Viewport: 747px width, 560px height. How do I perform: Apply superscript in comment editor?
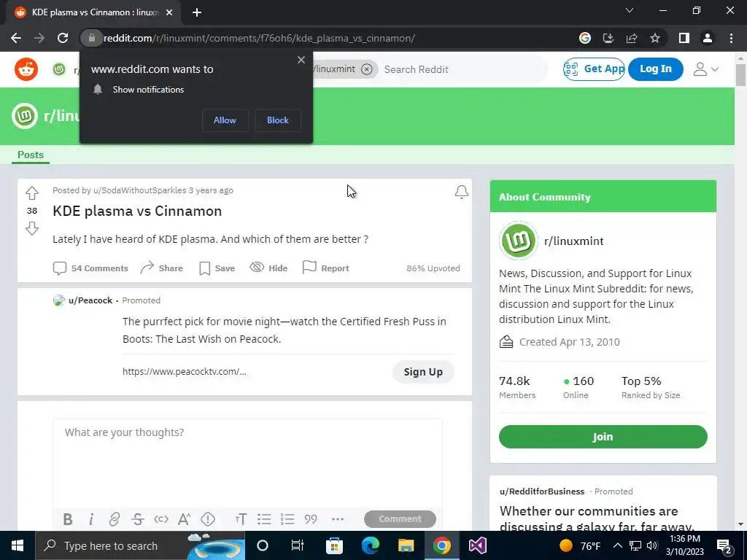(x=184, y=519)
